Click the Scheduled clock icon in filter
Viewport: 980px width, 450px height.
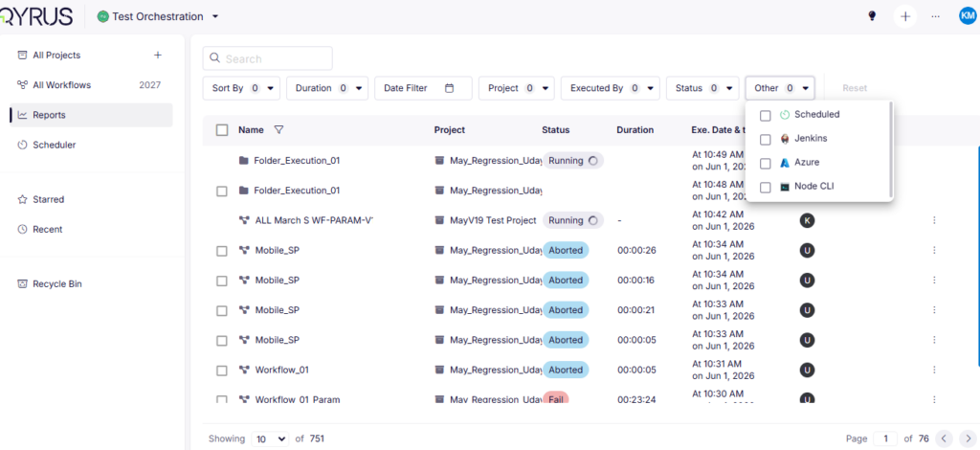(785, 115)
